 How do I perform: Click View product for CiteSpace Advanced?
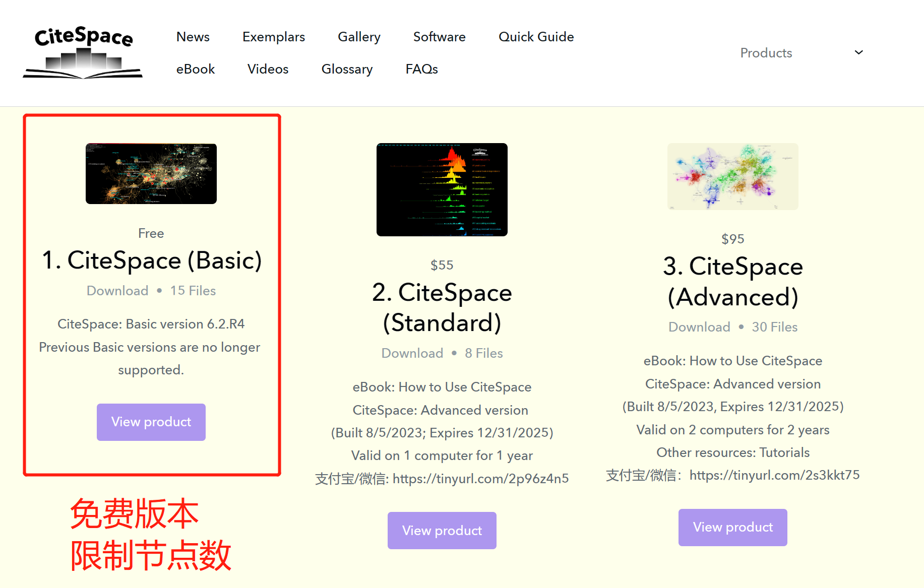pos(732,527)
